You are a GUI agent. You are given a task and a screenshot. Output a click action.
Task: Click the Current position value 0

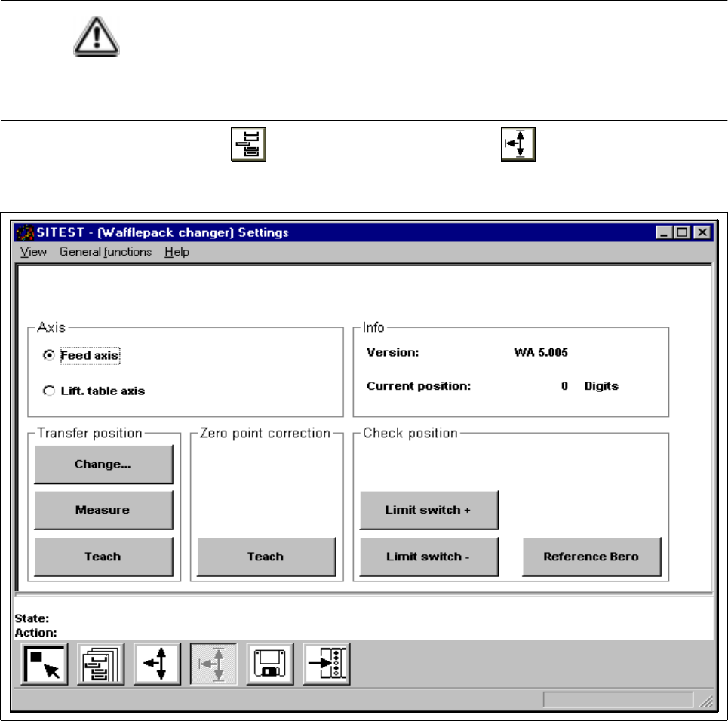[564, 386]
